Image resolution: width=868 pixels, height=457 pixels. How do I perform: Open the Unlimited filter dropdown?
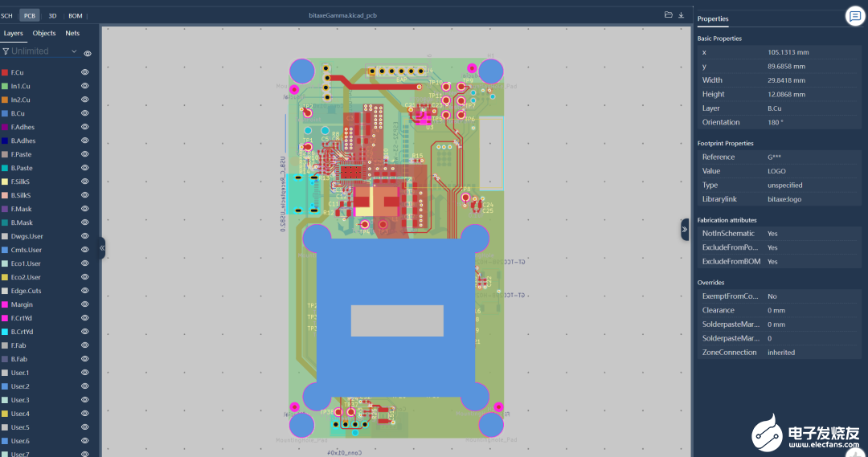(x=40, y=51)
